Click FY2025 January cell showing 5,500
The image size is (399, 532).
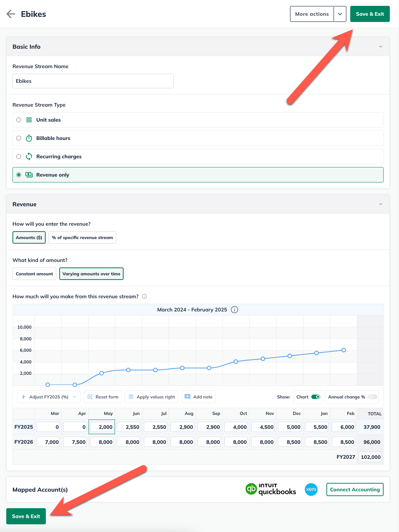pos(317,427)
